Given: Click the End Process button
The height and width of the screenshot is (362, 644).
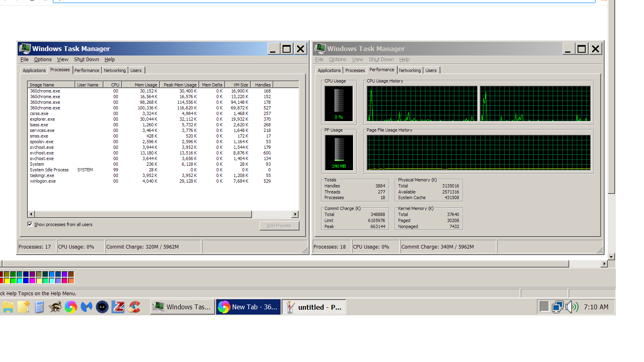Looking at the screenshot, I should pos(279,226).
